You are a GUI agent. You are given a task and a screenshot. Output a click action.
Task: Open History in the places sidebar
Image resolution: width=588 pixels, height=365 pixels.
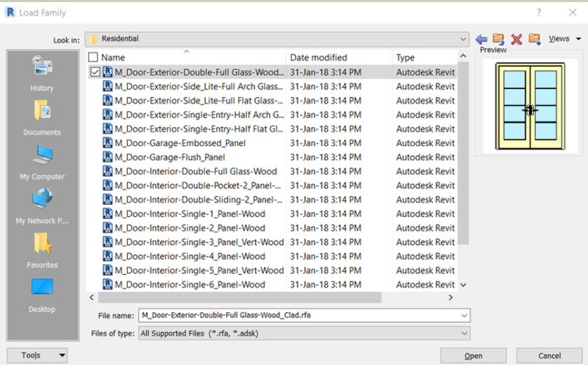[42, 73]
